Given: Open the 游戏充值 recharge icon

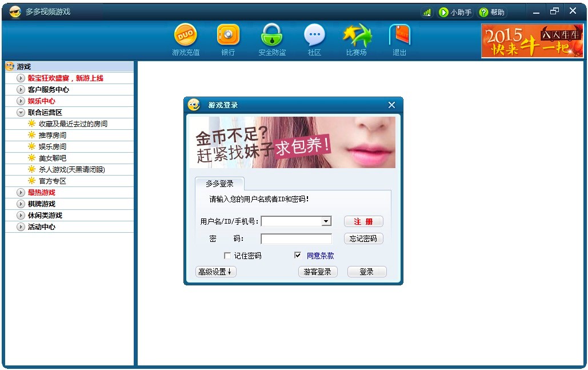Looking at the screenshot, I should 186,35.
